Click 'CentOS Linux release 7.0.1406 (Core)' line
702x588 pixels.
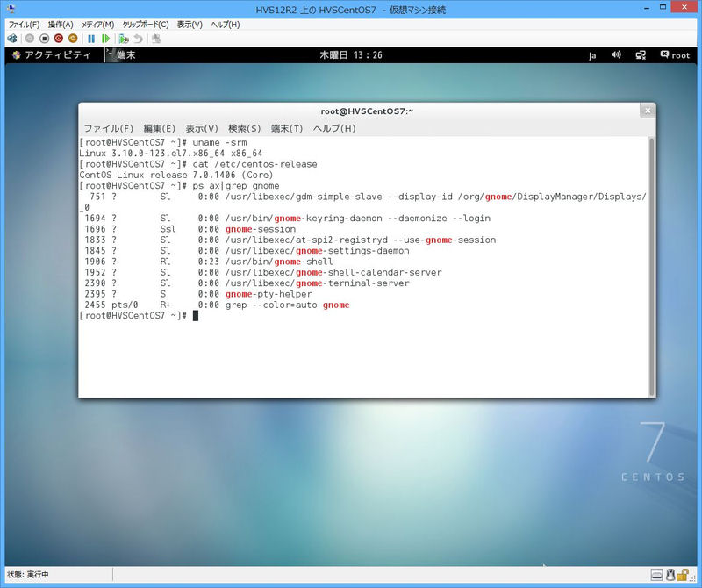pos(176,175)
